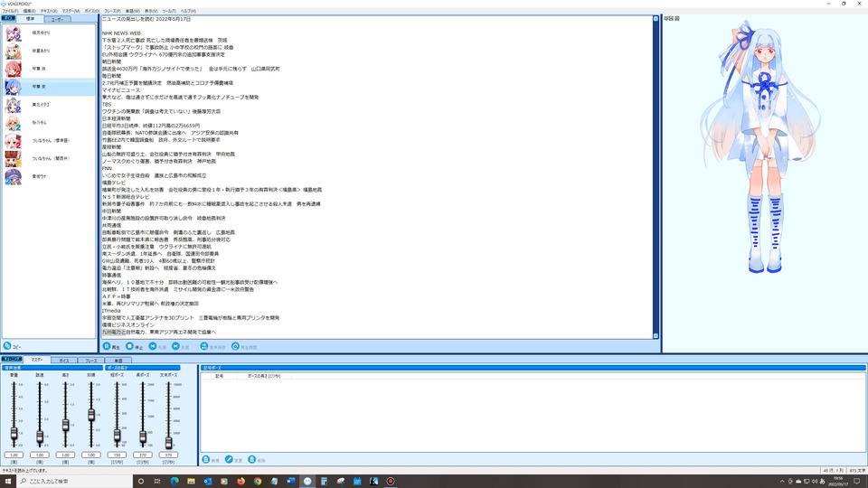Open the 単語(W) menu
This screenshot has height=488, width=868.
coord(133,11)
